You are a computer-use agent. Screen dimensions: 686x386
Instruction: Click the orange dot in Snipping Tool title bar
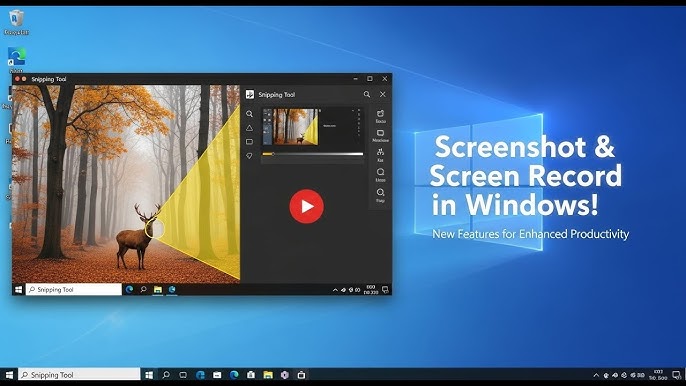(24, 79)
